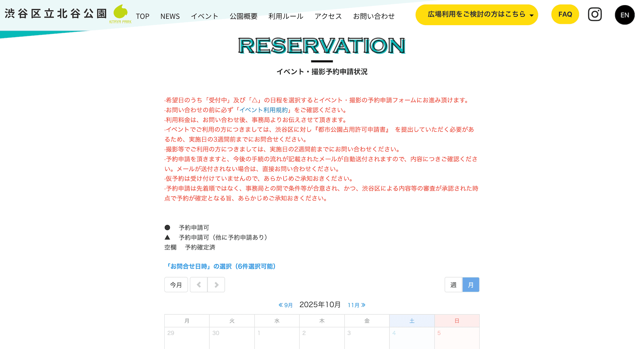The image size is (644, 349).
Task: Switch calendar to 週 (week) view
Action: point(453,284)
